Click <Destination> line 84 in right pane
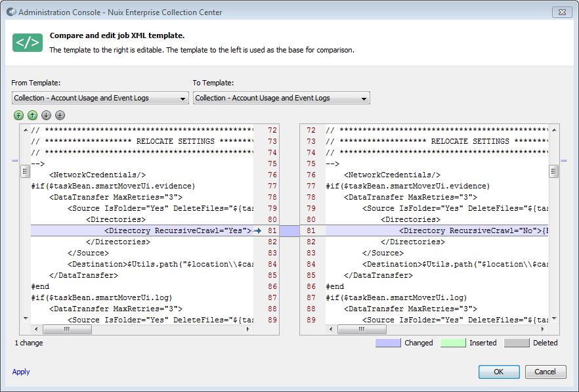Viewport: 579px width, 392px height. 455,264
